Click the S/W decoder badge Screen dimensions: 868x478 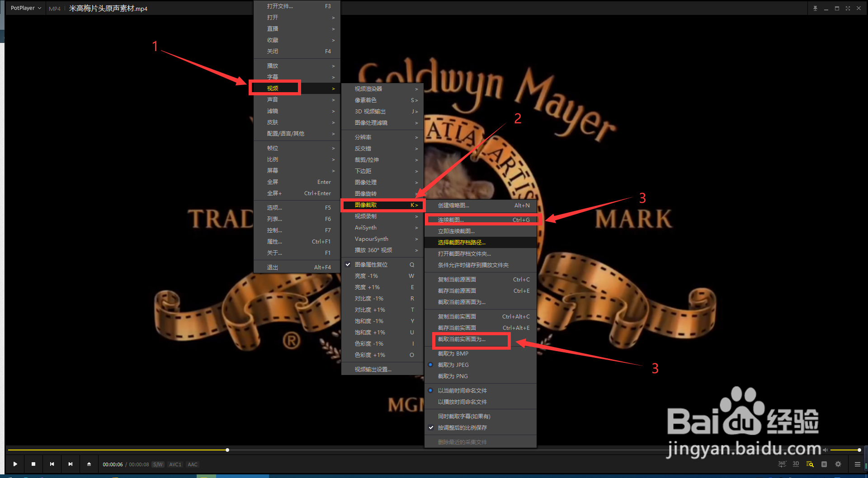coord(158,464)
